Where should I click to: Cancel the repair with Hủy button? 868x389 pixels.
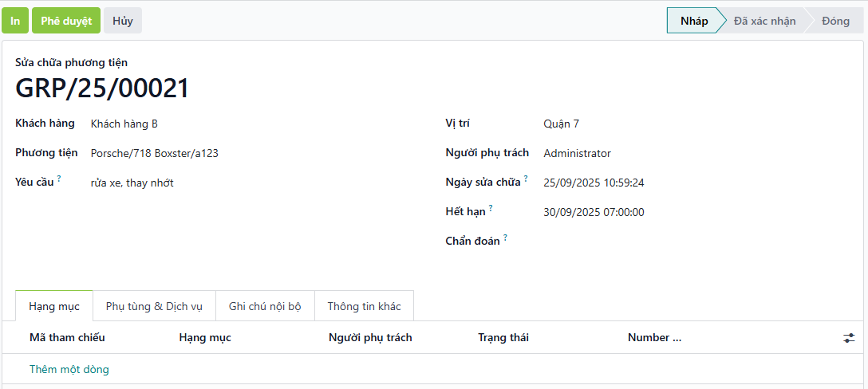click(123, 21)
